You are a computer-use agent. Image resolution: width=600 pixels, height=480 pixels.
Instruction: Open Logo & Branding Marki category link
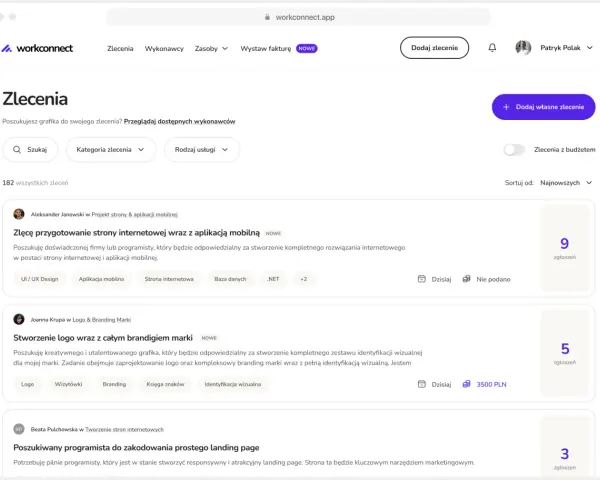[x=102, y=320]
